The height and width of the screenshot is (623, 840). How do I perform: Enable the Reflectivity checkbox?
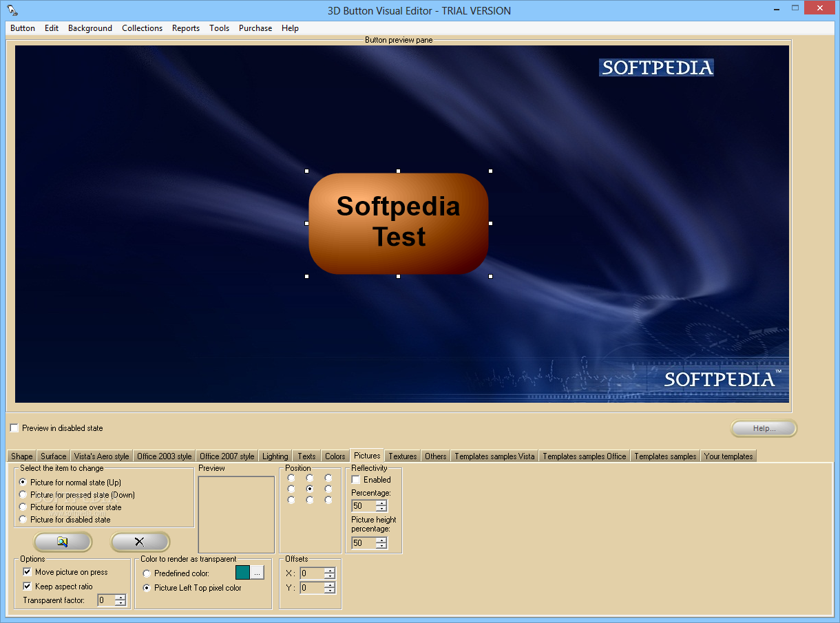tap(356, 480)
